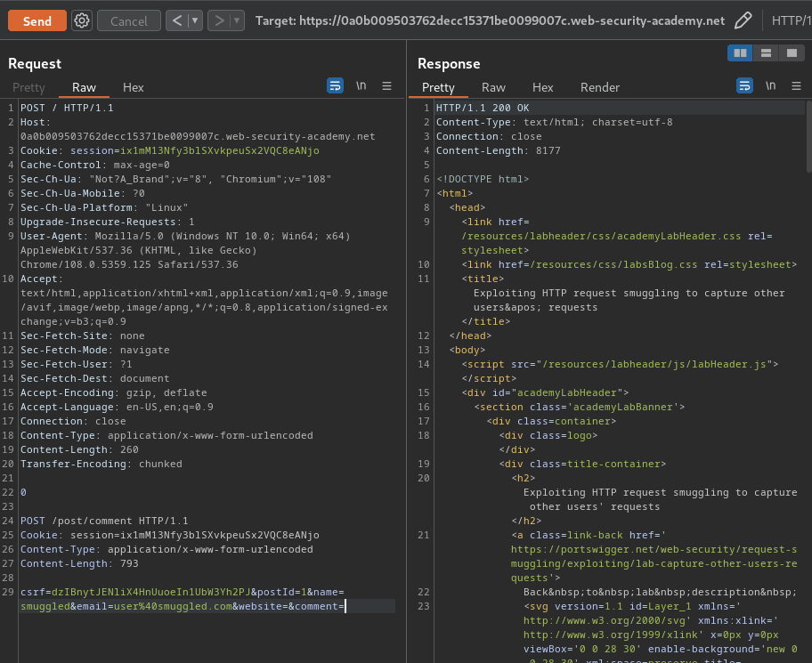Click the 'Connection: close' request header
This screenshot has height=663, width=812.
73,421
